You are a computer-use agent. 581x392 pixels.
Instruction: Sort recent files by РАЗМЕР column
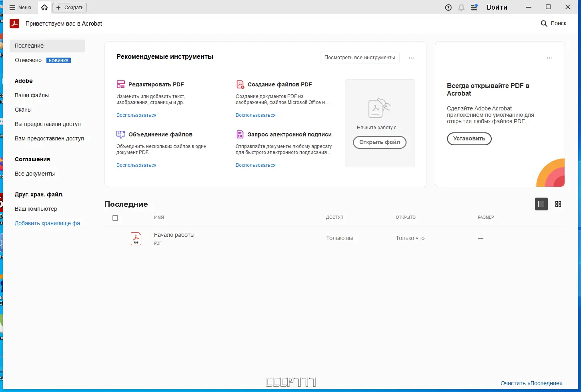tap(486, 217)
